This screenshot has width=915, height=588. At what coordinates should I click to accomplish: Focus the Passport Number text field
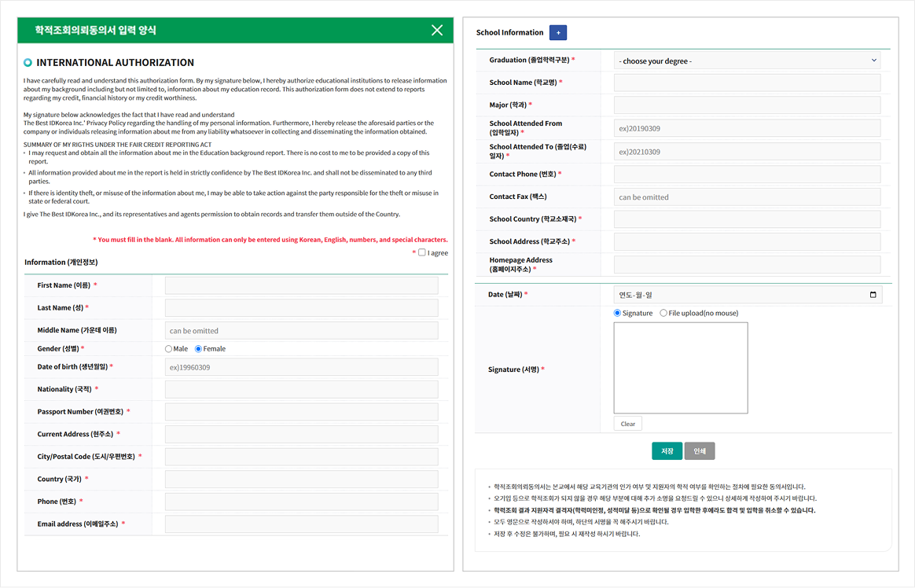point(301,412)
